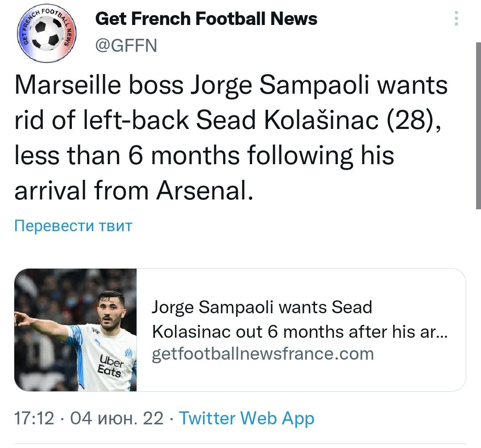
Task: Translate the tweet with "Перевести твит"
Action: [x=73, y=226]
